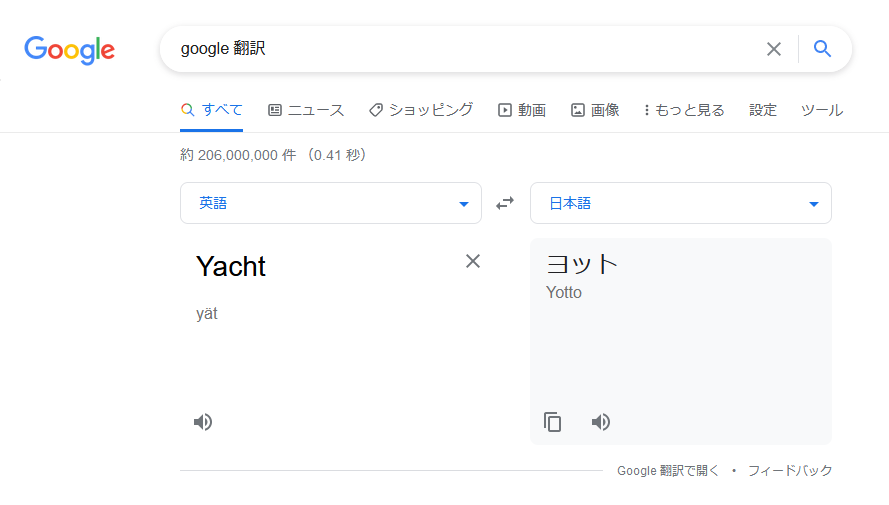This screenshot has width=889, height=505.
Task: Open the 英語 source language dropdown
Action: click(x=331, y=203)
